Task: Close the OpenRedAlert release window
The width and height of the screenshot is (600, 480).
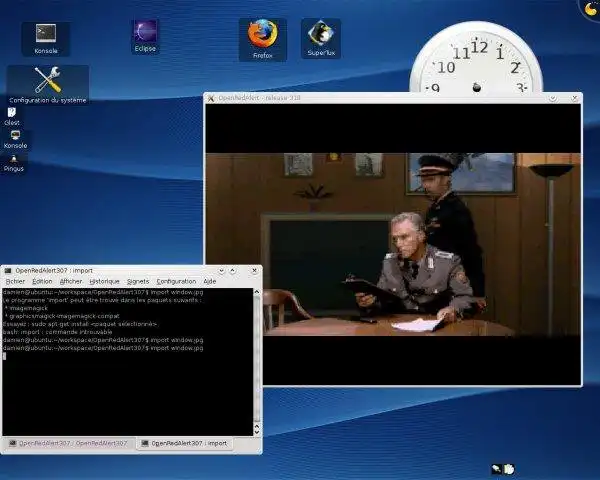Action: pyautogui.click(x=574, y=98)
